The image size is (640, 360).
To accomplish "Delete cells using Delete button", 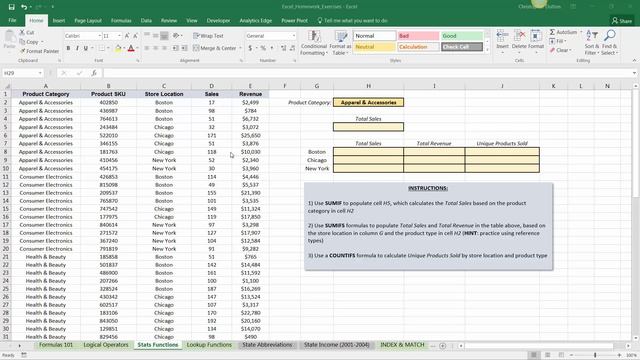I will coord(519,41).
